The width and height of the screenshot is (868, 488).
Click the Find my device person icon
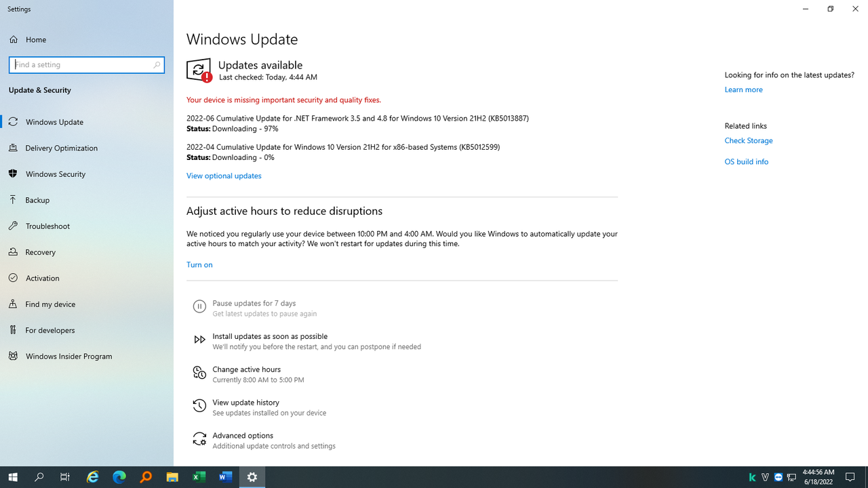[13, 304]
